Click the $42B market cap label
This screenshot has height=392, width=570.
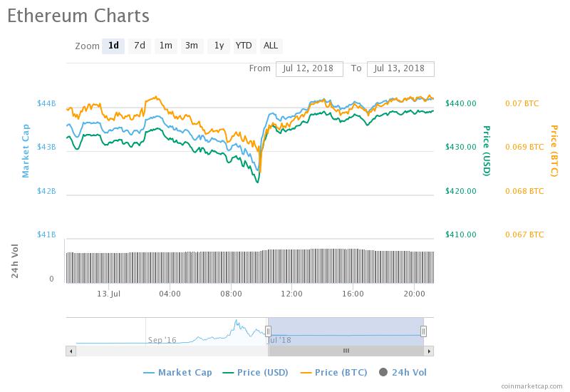pos(46,191)
